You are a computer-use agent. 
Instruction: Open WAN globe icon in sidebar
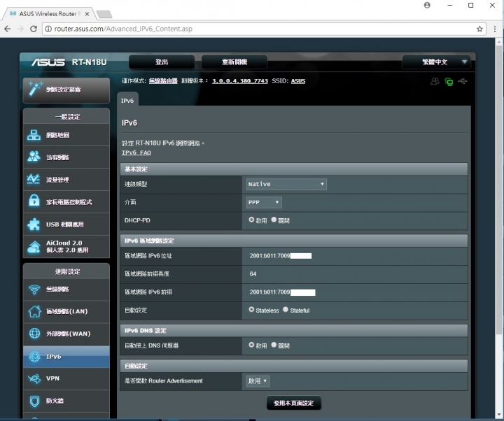click(x=34, y=334)
